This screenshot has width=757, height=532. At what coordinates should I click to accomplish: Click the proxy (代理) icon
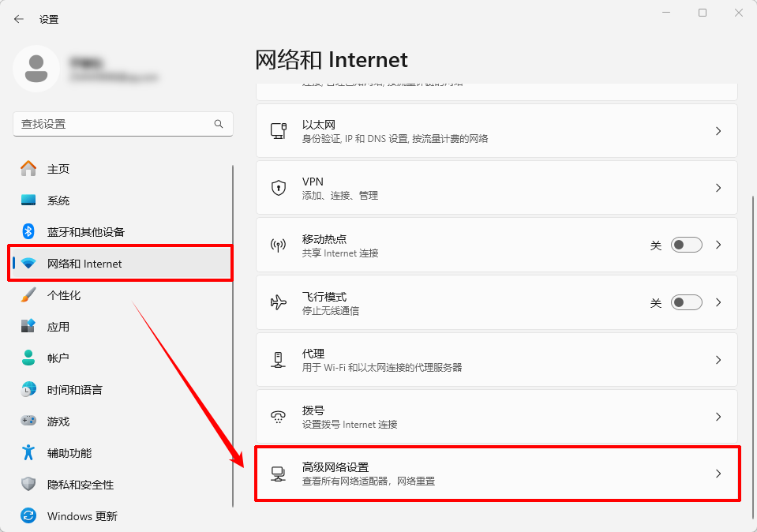coord(279,360)
